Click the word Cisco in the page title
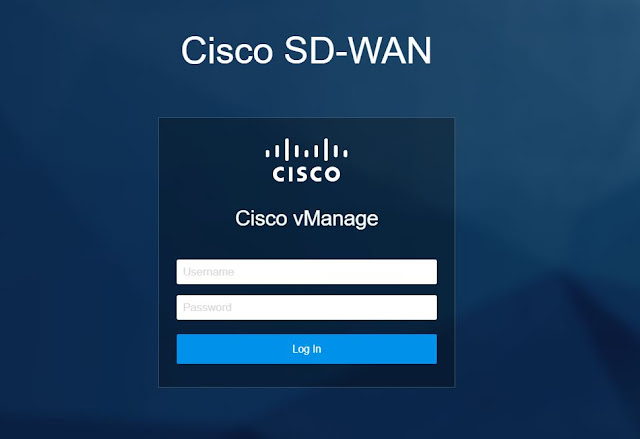Viewport: 640px width, 439px height. point(227,50)
